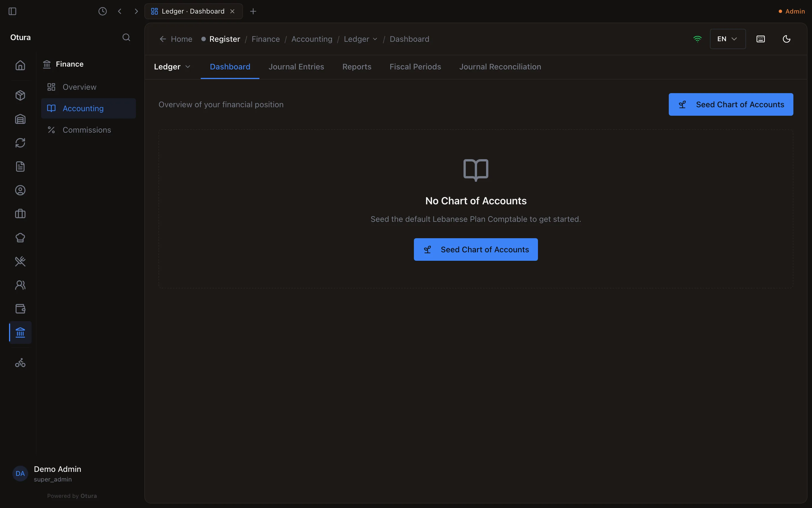Open the box package icon in rail
Screen dimensions: 812x508
click(x=20, y=95)
